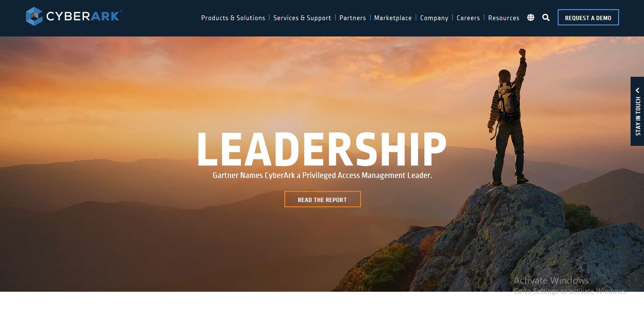Click the hiker on the mountain image
The height and width of the screenshot is (309, 644).
click(508, 117)
